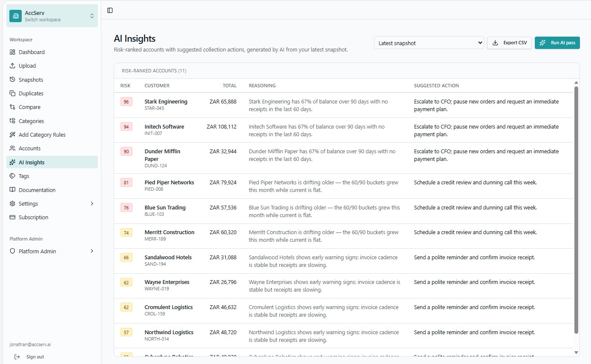Click the table's vertical scrollbar thumb

point(577,210)
